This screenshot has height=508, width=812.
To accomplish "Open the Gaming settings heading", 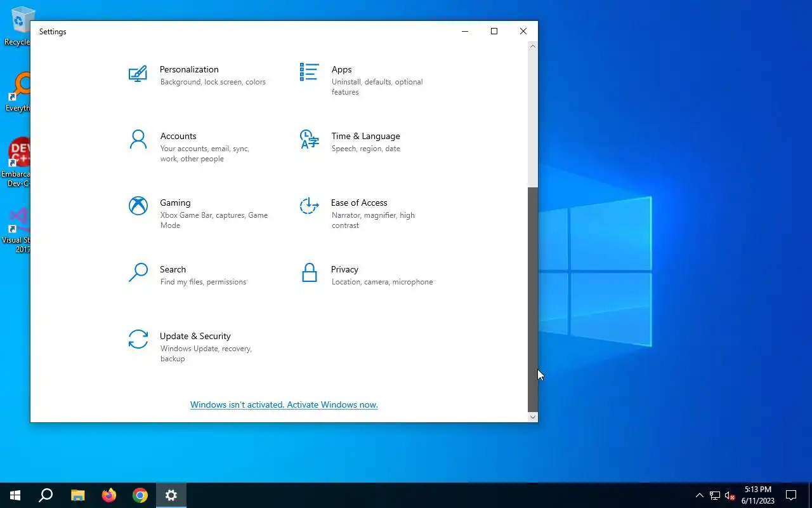I will tap(175, 203).
